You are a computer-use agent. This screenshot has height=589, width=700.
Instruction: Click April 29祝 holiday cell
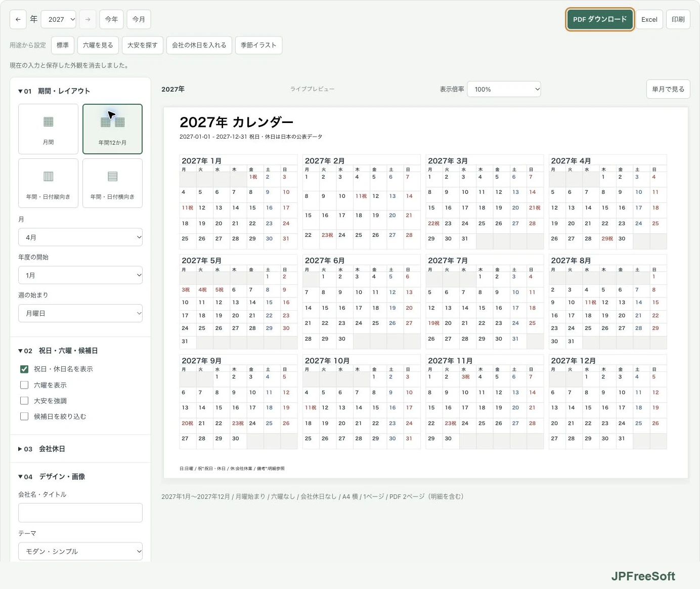coord(607,241)
